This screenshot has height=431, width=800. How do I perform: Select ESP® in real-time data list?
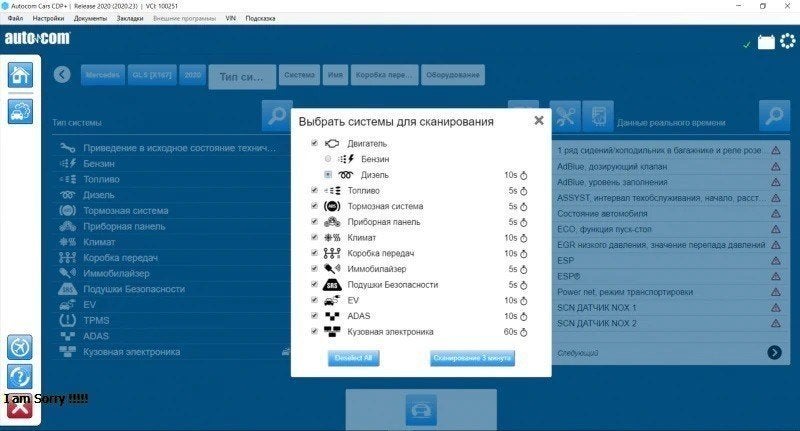pyautogui.click(x=670, y=276)
